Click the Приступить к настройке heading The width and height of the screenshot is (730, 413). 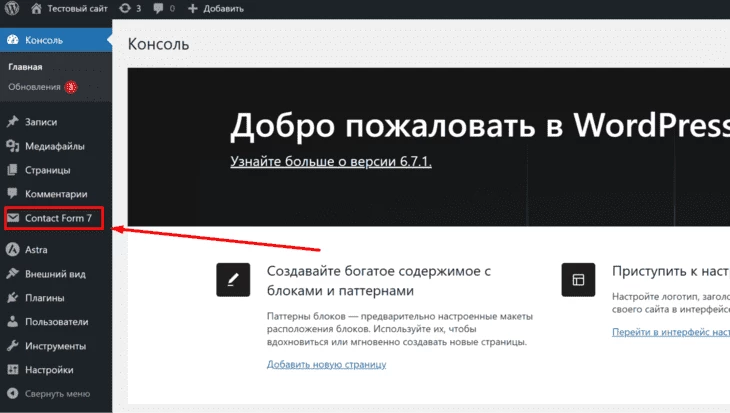pyautogui.click(x=671, y=271)
